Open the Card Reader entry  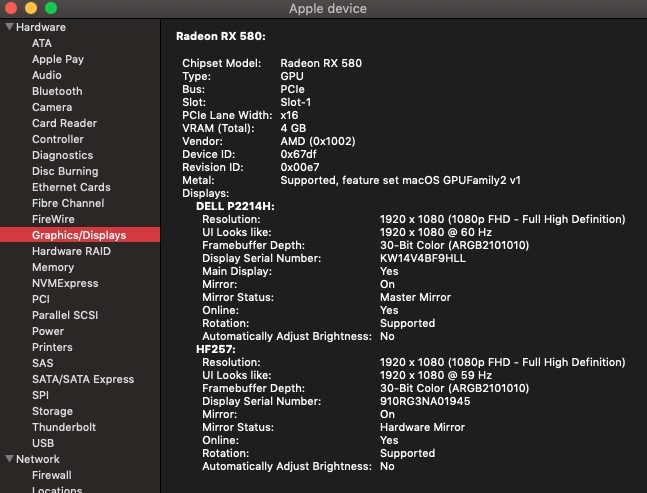[64, 123]
